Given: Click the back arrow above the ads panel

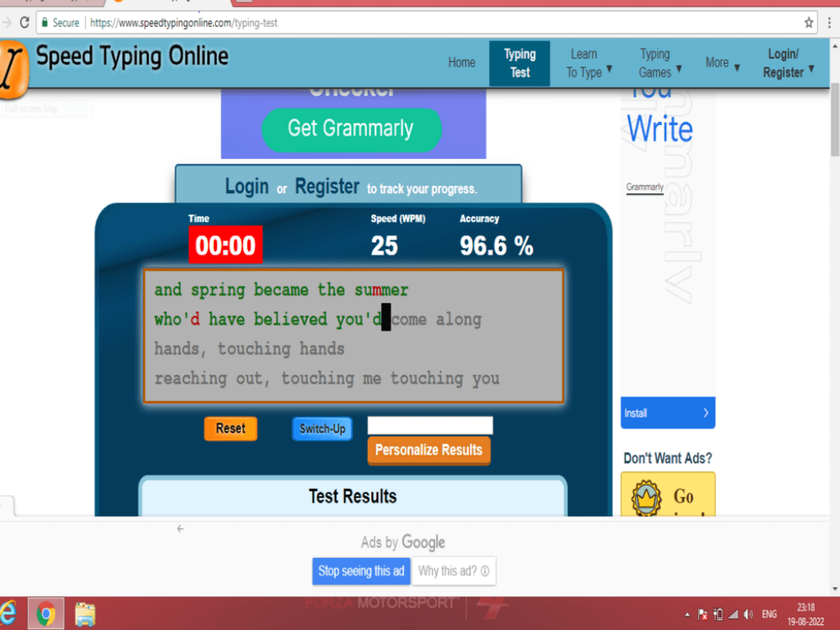Looking at the screenshot, I should pos(180,528).
